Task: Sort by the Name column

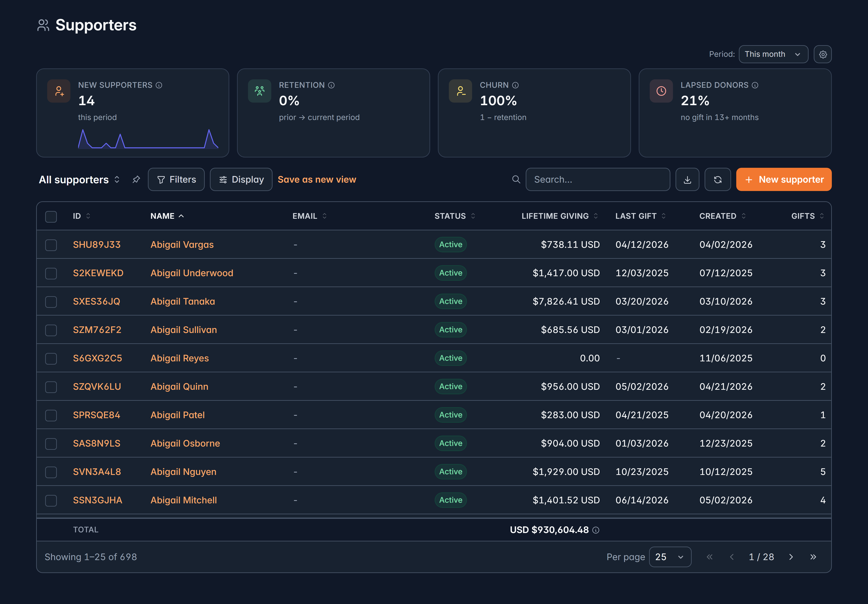Action: (x=167, y=216)
